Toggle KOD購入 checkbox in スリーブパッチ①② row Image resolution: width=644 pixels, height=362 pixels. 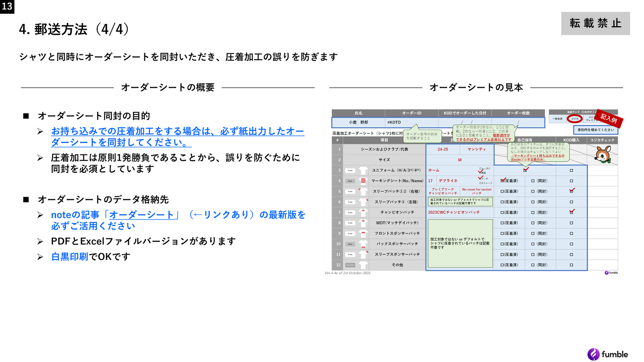572,191
